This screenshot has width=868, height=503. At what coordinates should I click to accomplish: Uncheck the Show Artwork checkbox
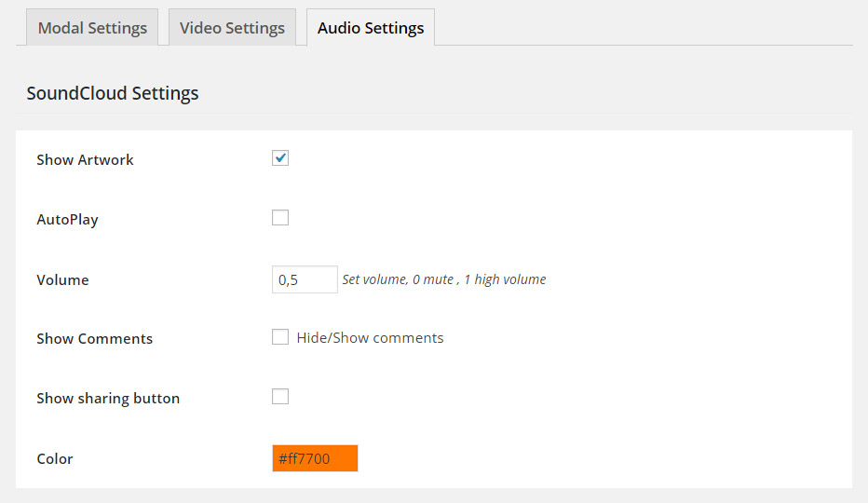[280, 158]
